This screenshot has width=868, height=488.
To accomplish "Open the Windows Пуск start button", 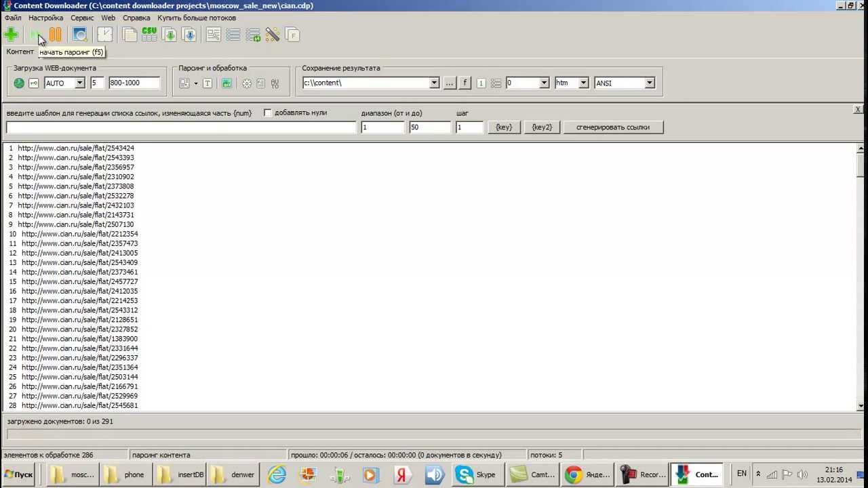I will click(x=19, y=474).
